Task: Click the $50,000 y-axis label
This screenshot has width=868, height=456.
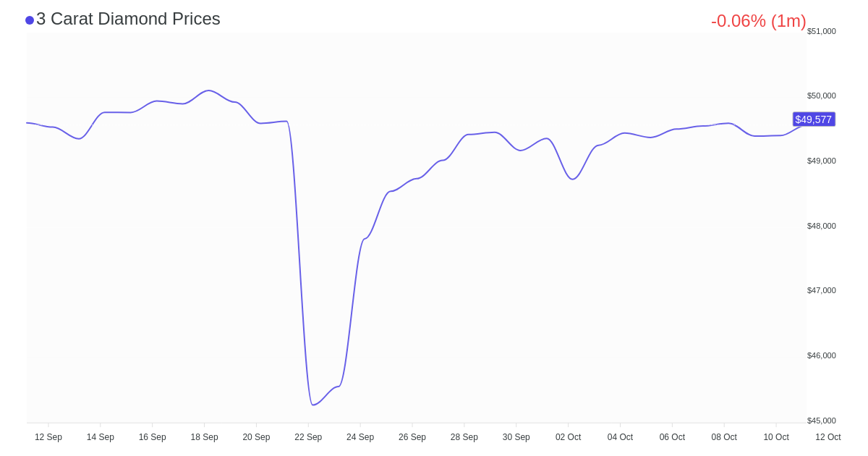Action: [x=822, y=96]
